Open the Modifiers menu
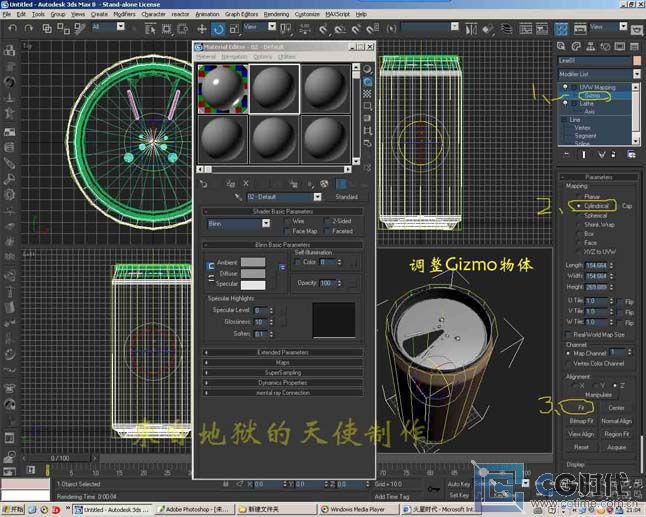This screenshot has width=646, height=517. (124, 14)
